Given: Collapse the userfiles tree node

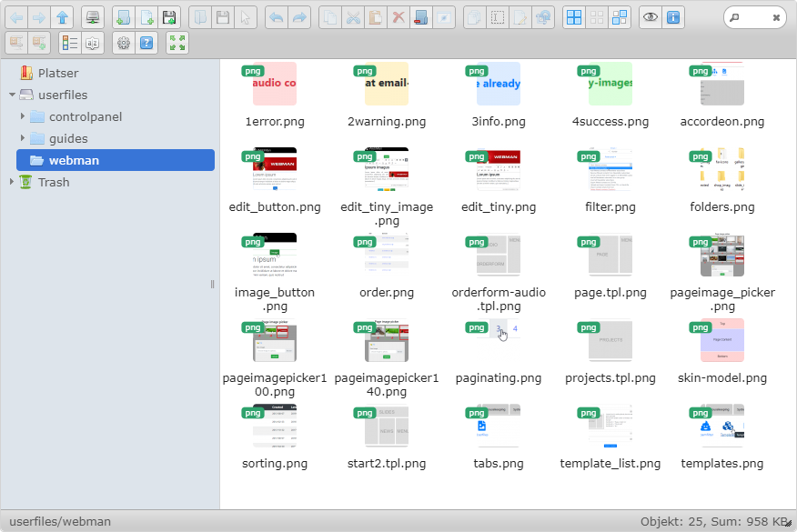Looking at the screenshot, I should (12, 95).
